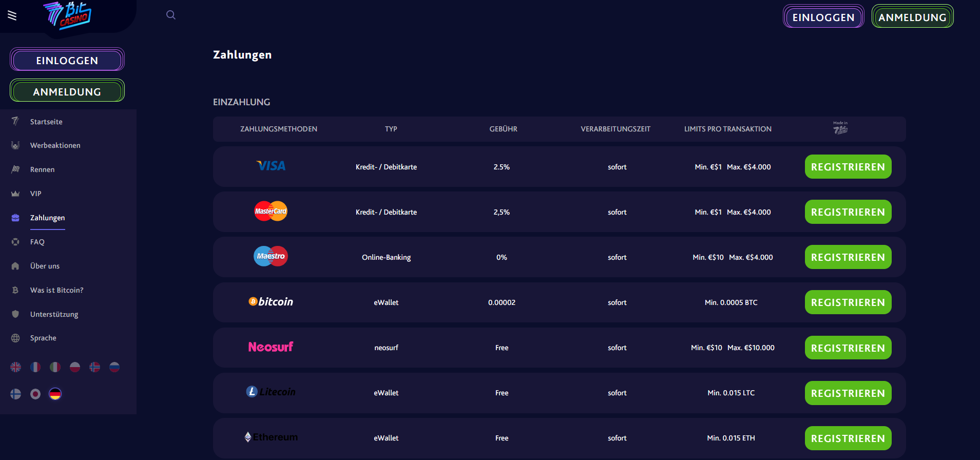Select the Norwegian flag language

click(x=95, y=367)
